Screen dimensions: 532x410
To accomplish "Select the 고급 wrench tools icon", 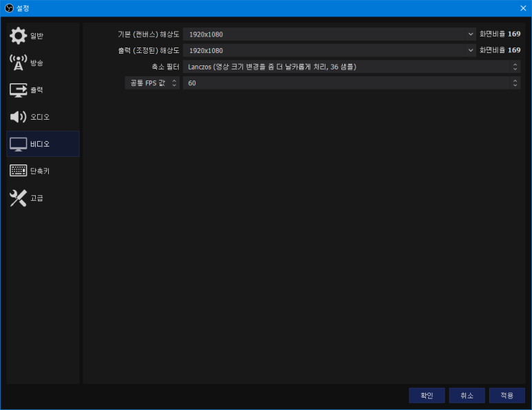I will (x=18, y=198).
